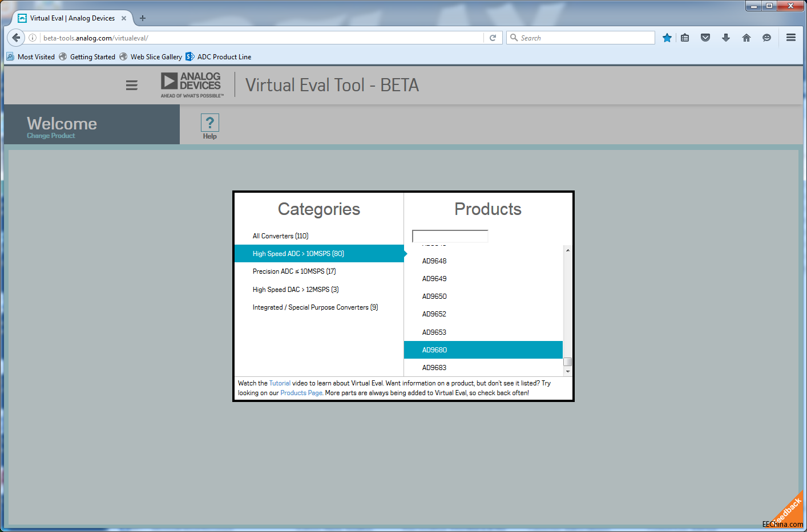This screenshot has width=807, height=532.
Task: Go to the browser home icon
Action: pyautogui.click(x=747, y=38)
